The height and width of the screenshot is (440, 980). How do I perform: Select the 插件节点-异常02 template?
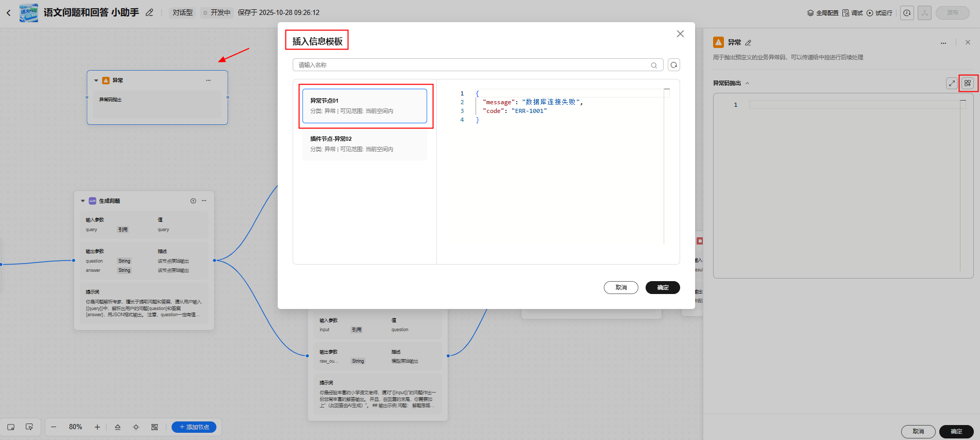(365, 144)
